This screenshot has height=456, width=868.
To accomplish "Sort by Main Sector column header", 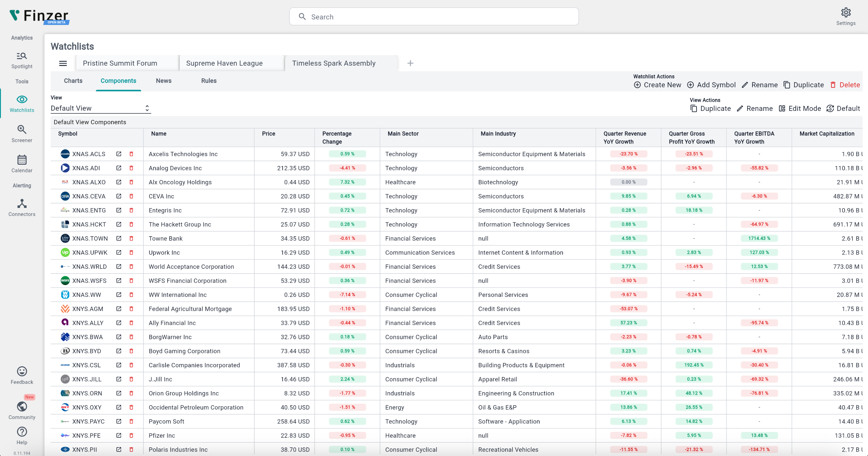I will (403, 134).
